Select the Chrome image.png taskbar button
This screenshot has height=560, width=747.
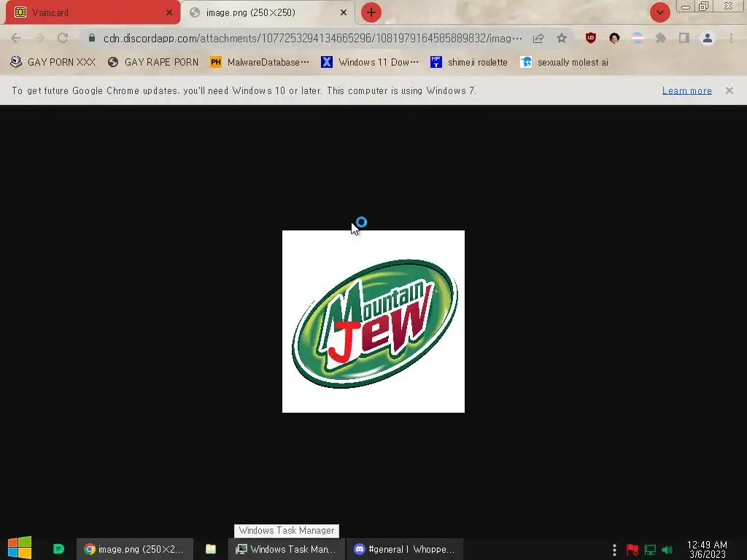tap(135, 549)
